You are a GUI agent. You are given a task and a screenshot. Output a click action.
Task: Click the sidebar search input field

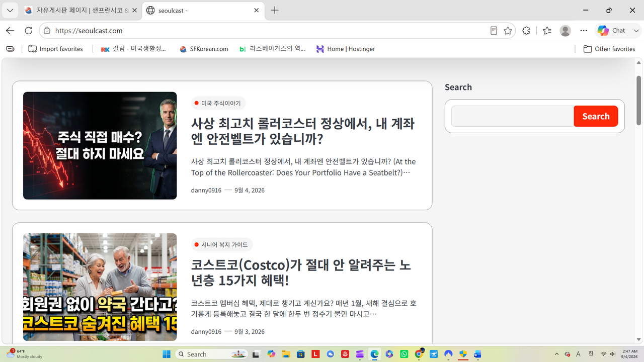tap(512, 116)
